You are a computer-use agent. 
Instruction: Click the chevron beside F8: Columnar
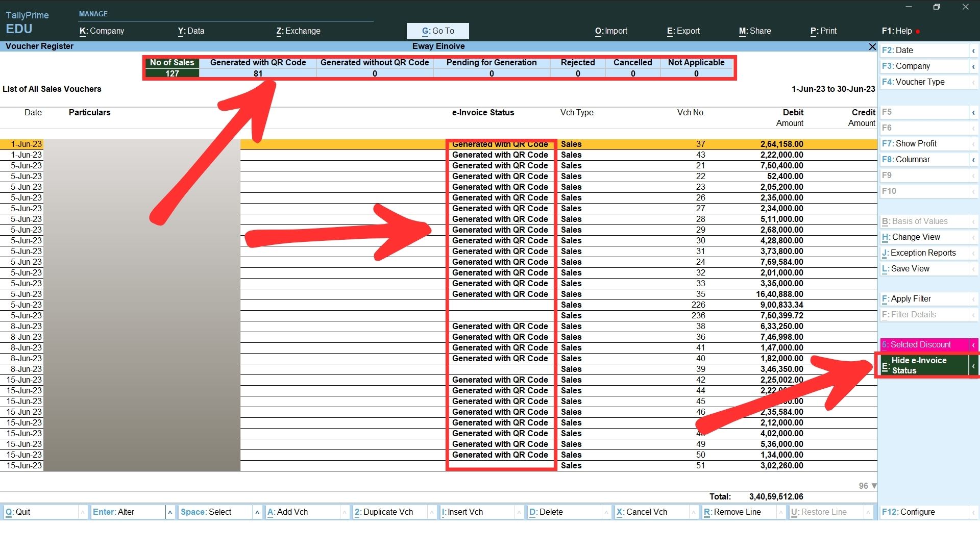tap(973, 160)
